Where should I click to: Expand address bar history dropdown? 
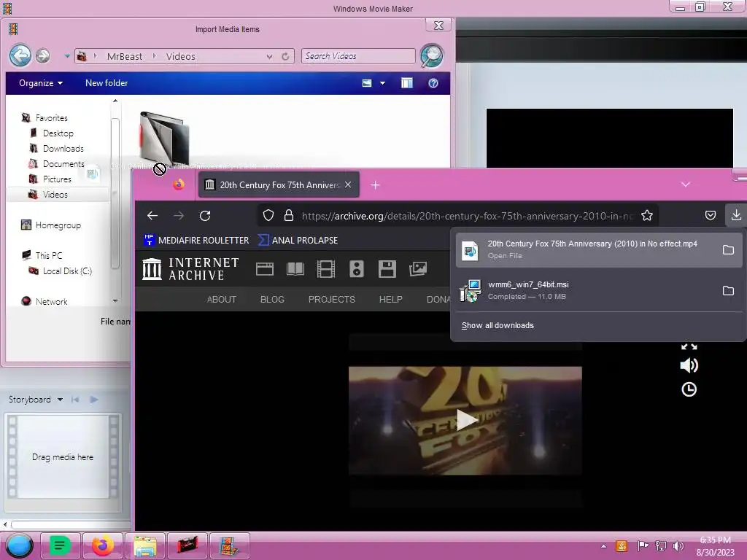pos(270,56)
